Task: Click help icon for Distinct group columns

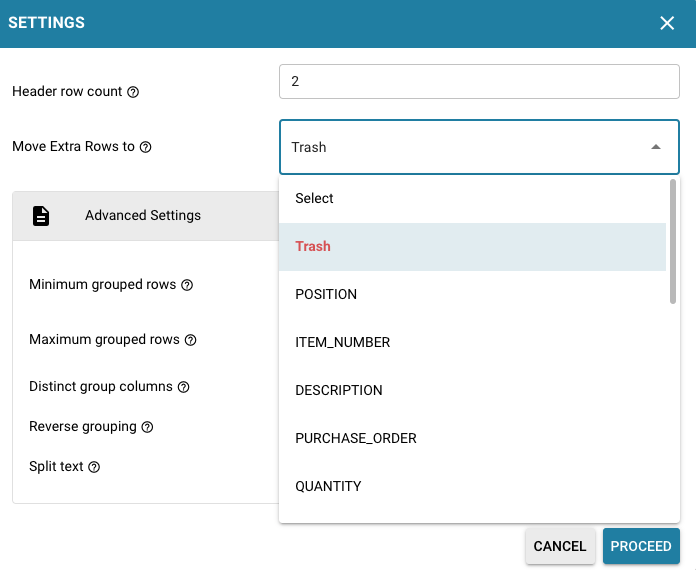Action: click(184, 387)
